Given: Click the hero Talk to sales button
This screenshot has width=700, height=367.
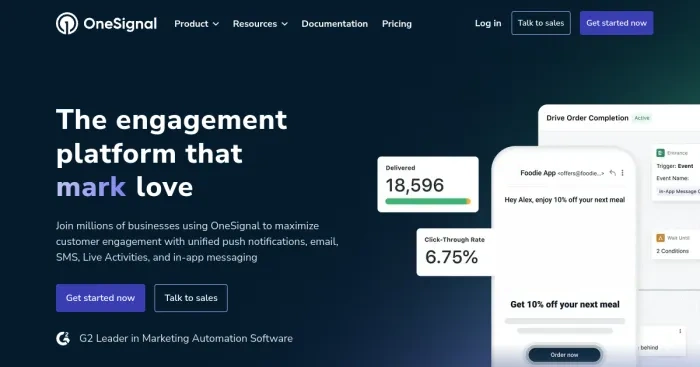Looking at the screenshot, I should (x=191, y=298).
